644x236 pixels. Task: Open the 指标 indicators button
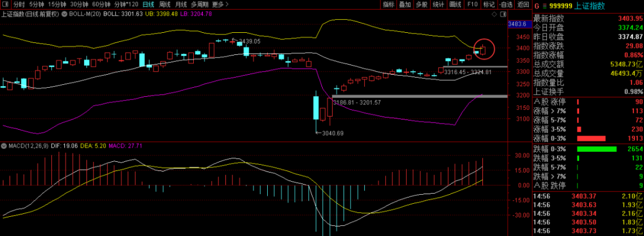coord(389,5)
